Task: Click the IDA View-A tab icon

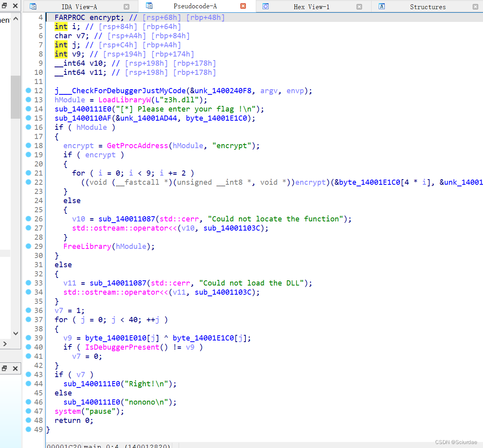Action: coord(33,6)
